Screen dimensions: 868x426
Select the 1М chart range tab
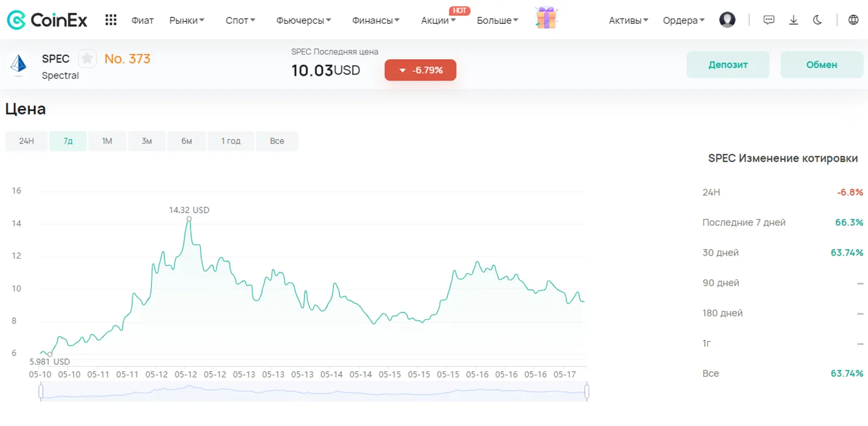(107, 141)
